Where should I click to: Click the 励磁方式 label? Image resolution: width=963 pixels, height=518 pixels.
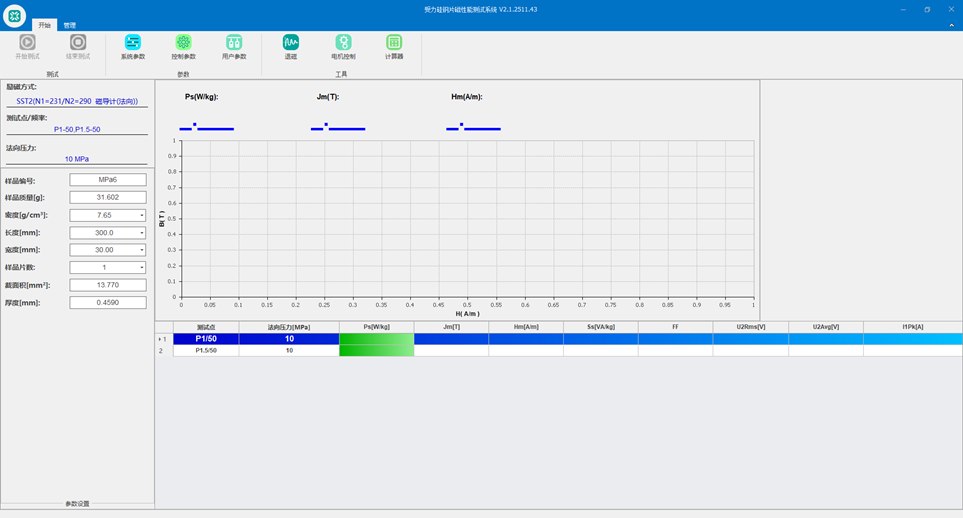pos(21,87)
